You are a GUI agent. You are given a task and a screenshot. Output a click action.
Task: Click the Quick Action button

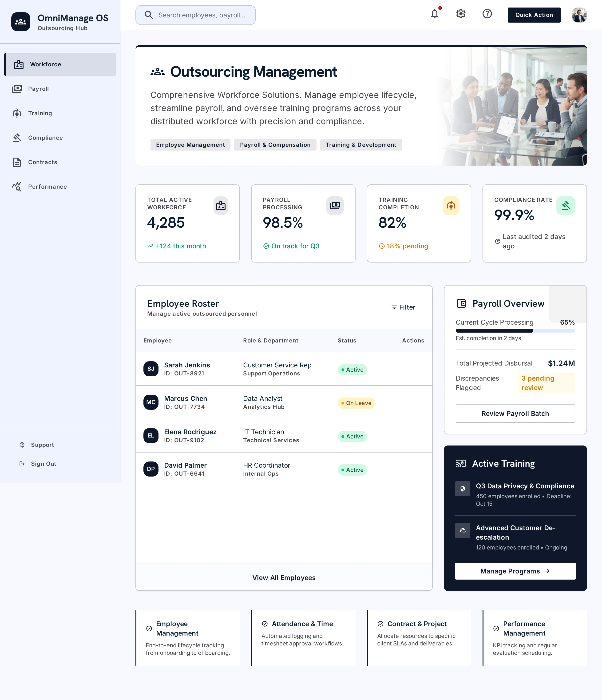coord(534,15)
